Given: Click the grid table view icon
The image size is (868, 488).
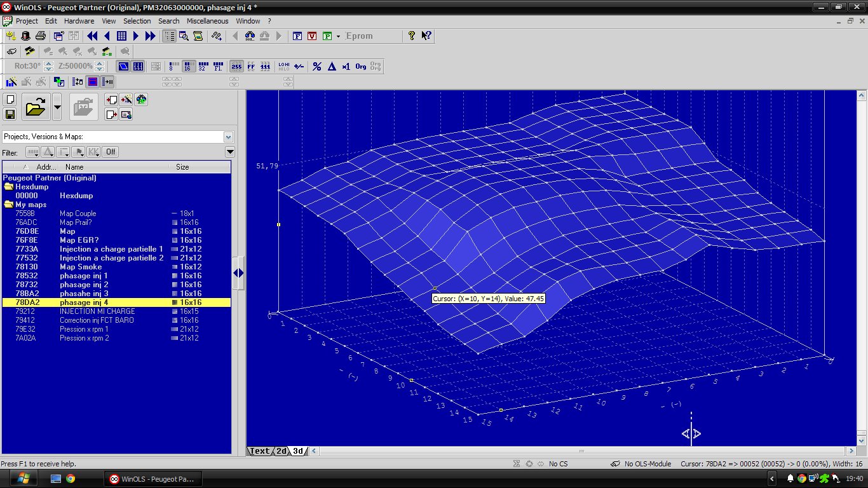Looking at the screenshot, I should point(121,36).
